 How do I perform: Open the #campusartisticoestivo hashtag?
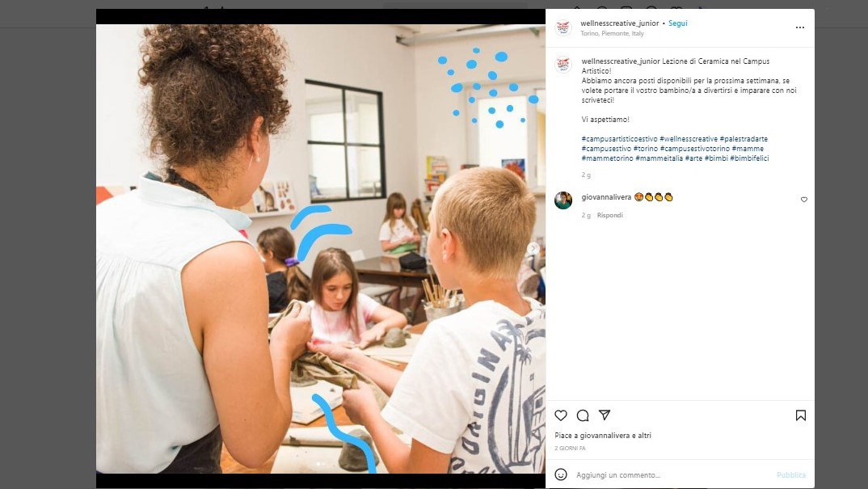point(619,139)
